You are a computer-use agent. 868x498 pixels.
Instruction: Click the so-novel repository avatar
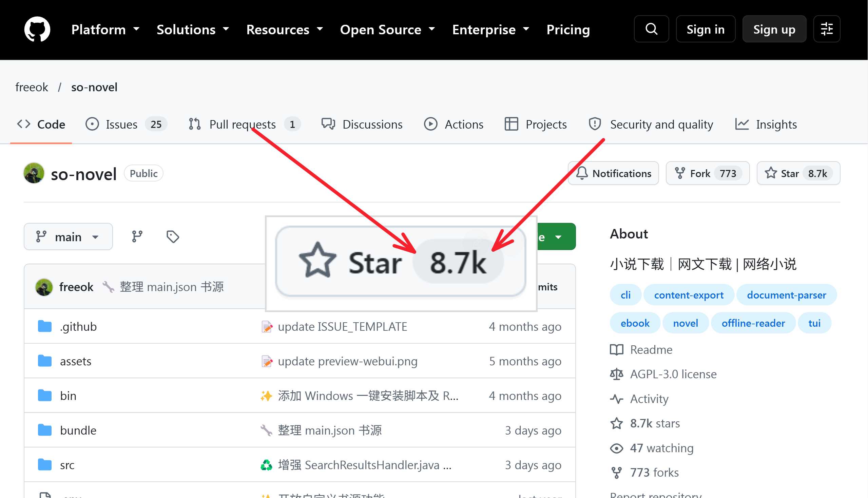coord(34,173)
